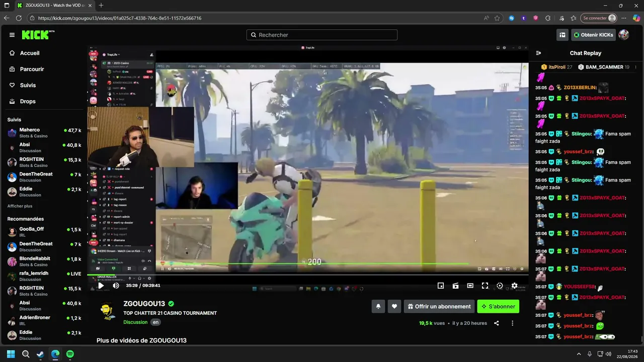Open the pink shield extension
Screen dimensions: 644x362
[535, 18]
